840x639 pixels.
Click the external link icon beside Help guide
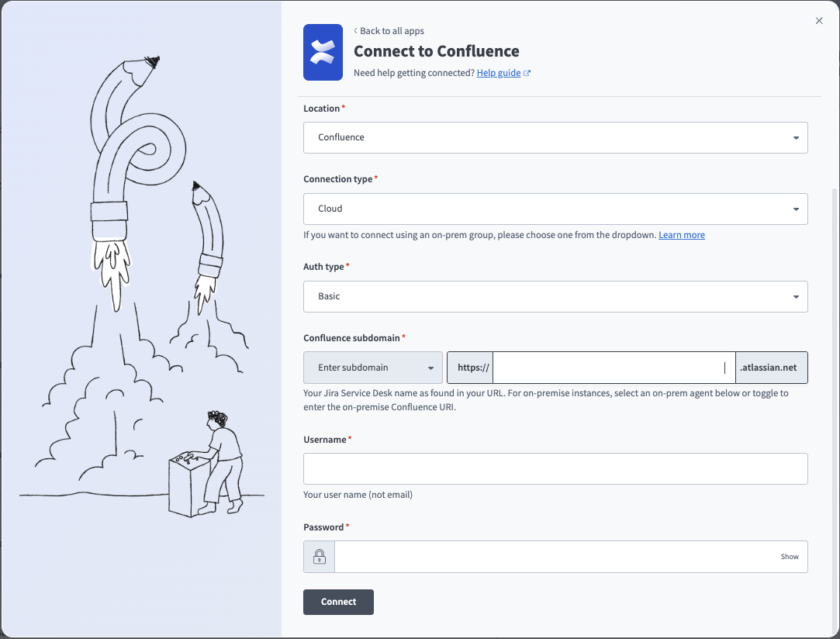(527, 72)
